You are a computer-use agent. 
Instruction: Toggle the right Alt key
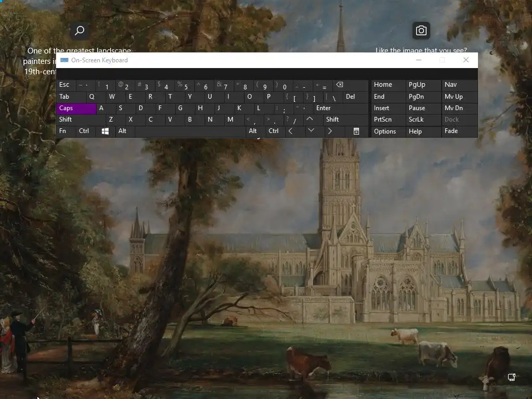point(255,131)
